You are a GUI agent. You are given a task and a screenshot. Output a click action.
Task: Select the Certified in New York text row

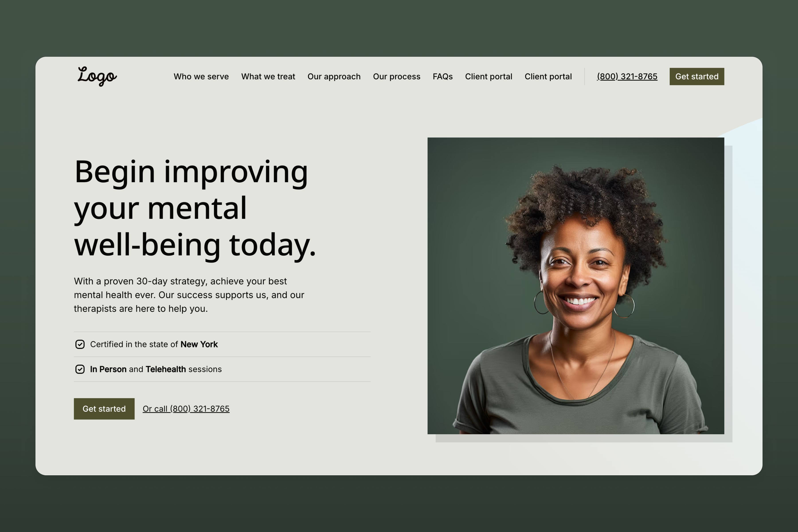222,344
